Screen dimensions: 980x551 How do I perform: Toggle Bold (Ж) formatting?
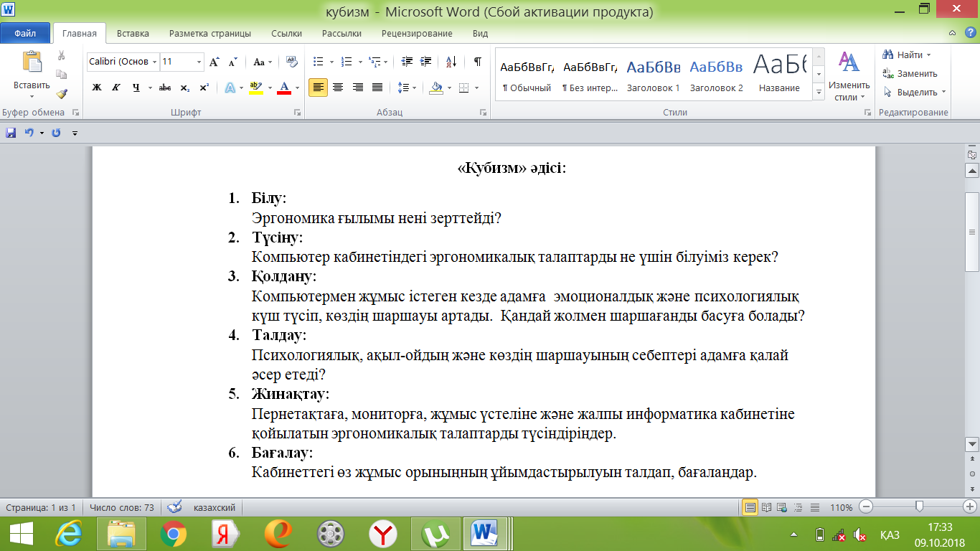[97, 88]
